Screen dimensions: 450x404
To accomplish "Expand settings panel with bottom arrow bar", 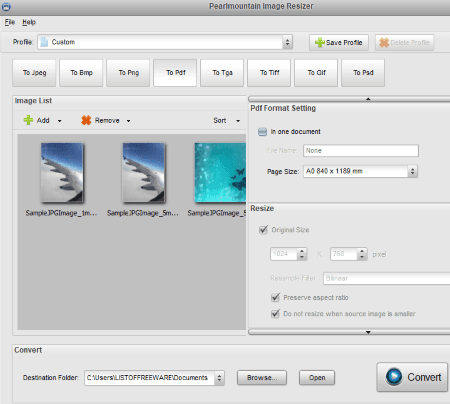I will (x=349, y=332).
